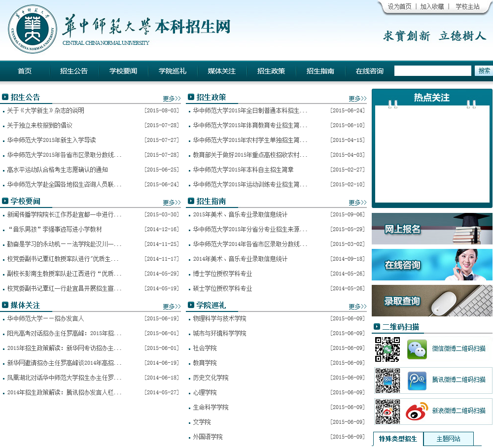Open 媒体关注 navigation menu item
This screenshot has width=493, height=448.
(222, 71)
